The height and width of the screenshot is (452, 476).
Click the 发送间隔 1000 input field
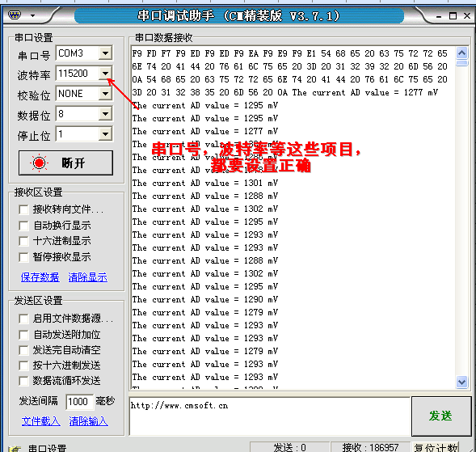pyautogui.click(x=79, y=402)
